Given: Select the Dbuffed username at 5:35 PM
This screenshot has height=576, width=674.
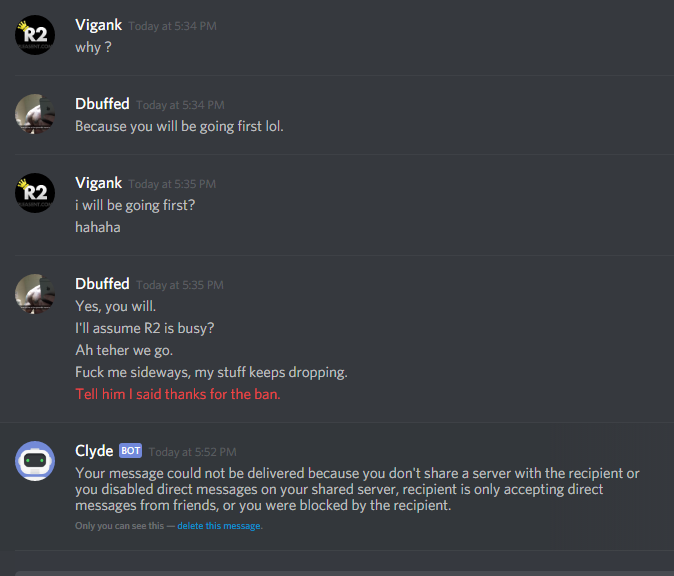Looking at the screenshot, I should point(102,284).
